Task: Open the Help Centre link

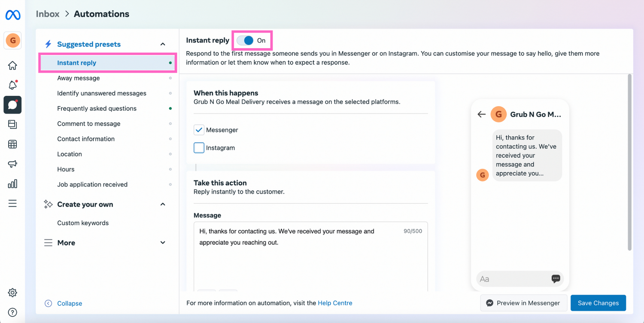Action: (335, 303)
